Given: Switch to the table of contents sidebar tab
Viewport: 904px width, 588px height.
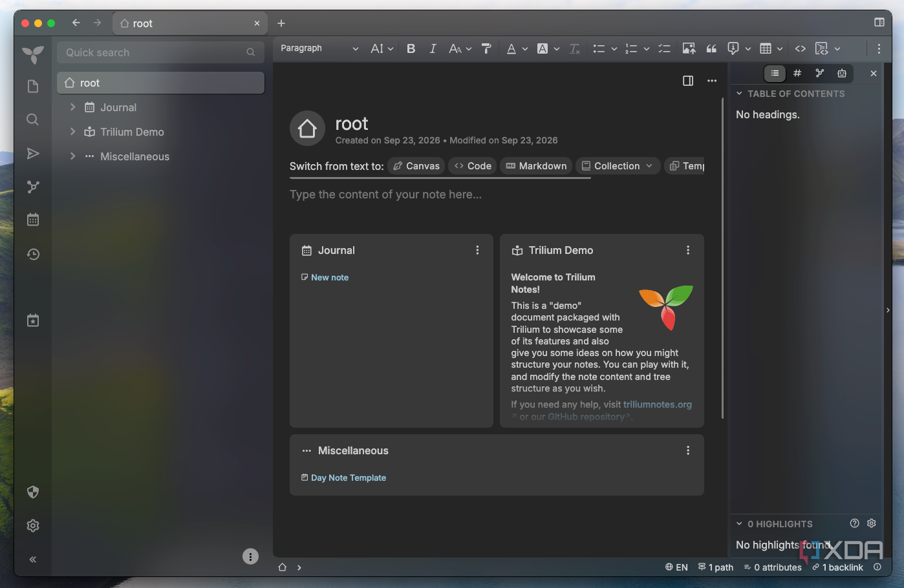Looking at the screenshot, I should coord(775,73).
